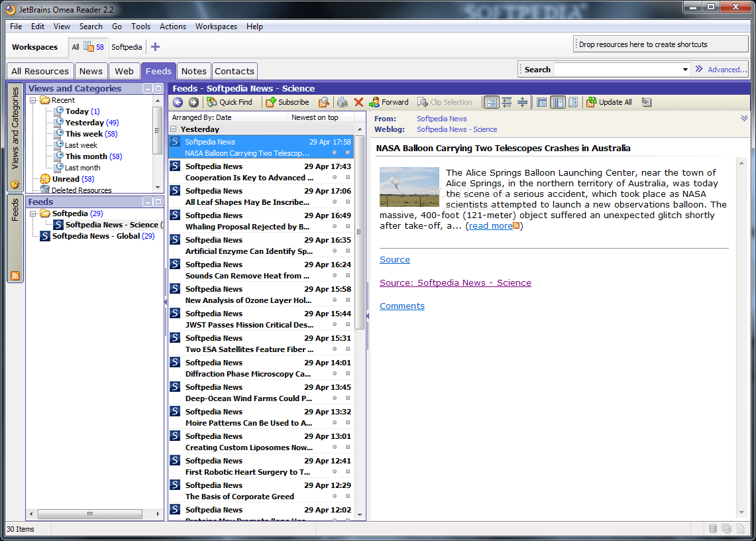The image size is (756, 541).
Task: Open the Search box dropdown arrow
Action: (x=685, y=70)
